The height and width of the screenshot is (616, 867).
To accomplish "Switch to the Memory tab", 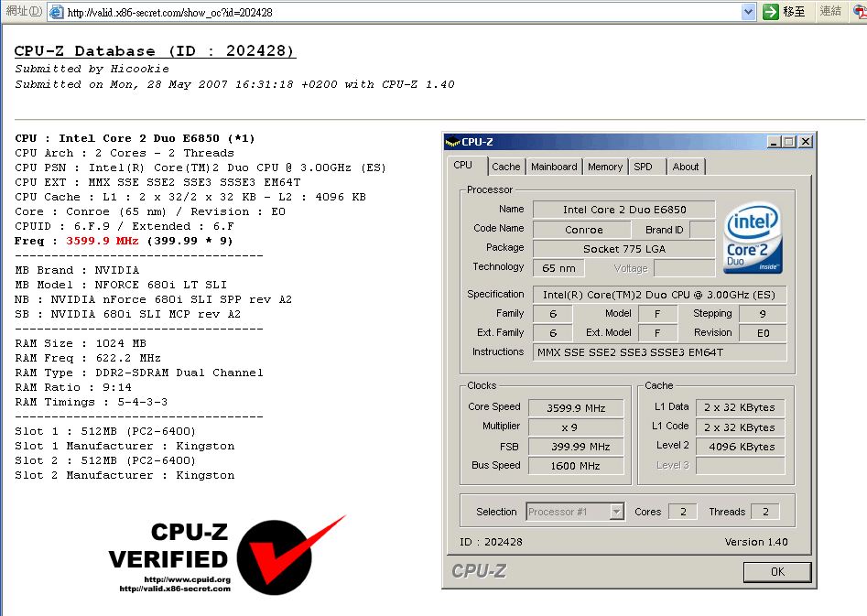I will point(605,167).
